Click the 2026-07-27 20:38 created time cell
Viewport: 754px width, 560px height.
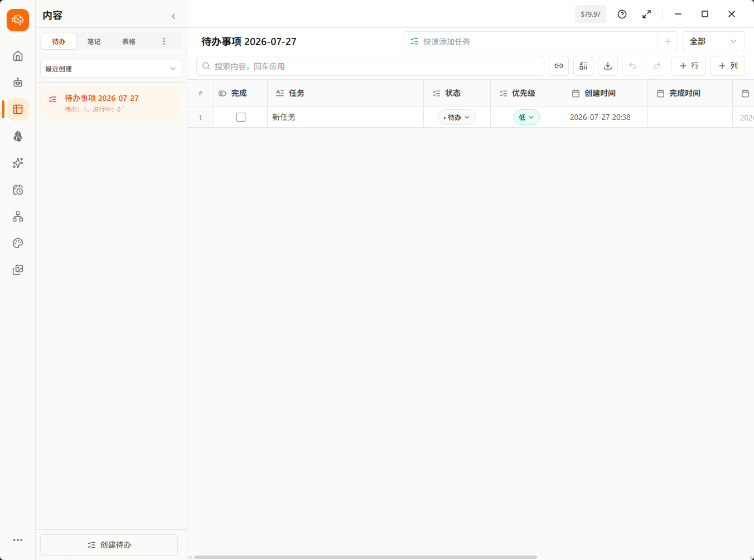pyautogui.click(x=606, y=117)
